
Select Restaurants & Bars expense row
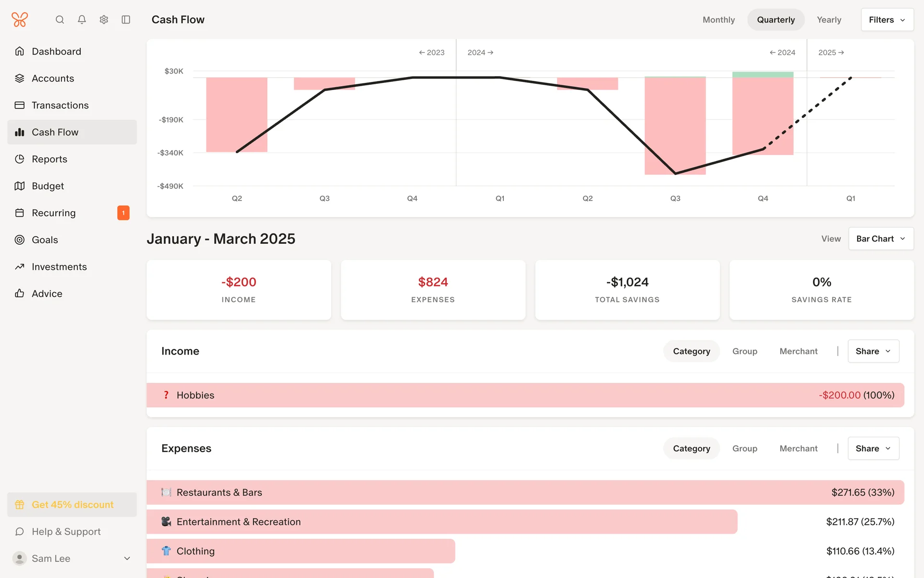point(525,492)
